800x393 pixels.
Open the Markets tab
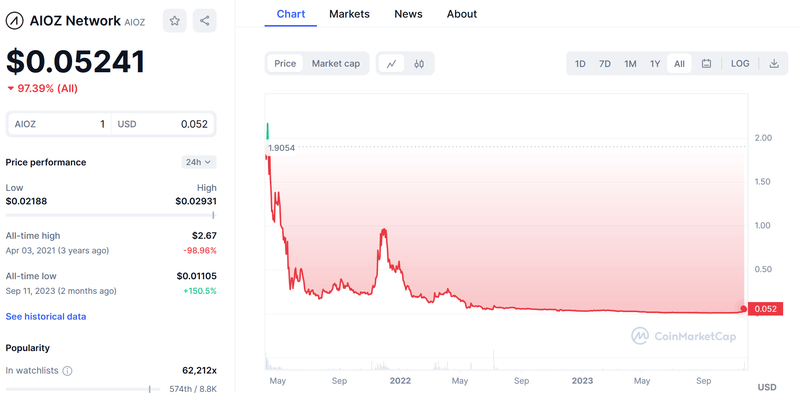pos(349,14)
